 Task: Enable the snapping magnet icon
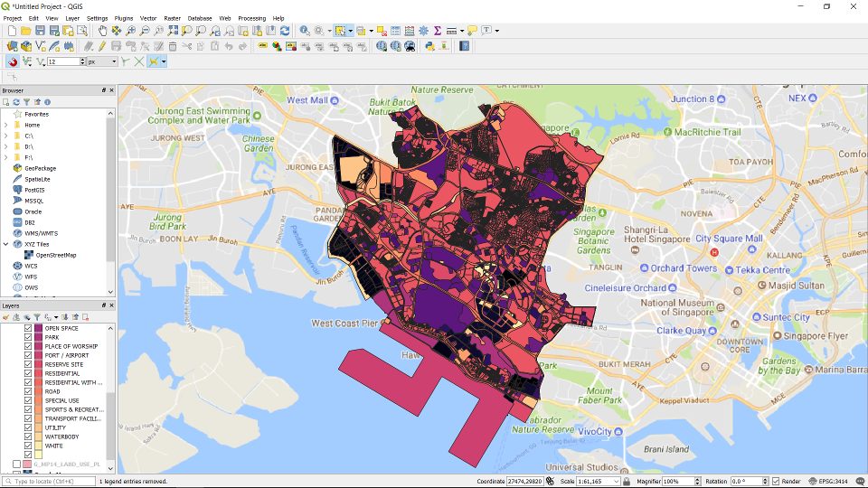coord(13,61)
